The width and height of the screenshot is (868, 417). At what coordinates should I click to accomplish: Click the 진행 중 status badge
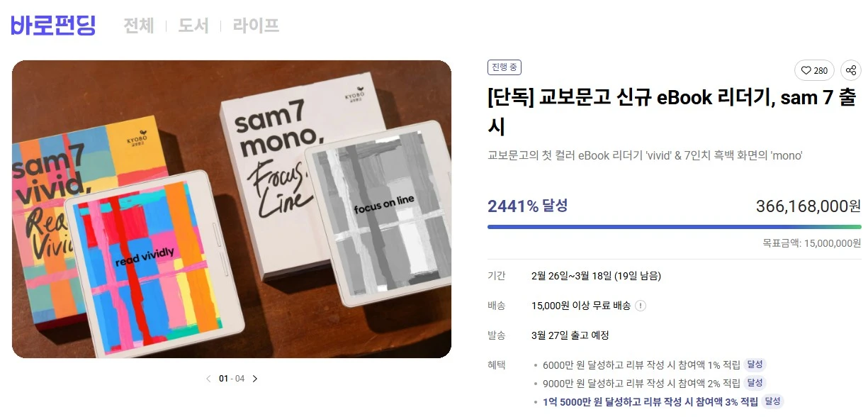coord(505,67)
